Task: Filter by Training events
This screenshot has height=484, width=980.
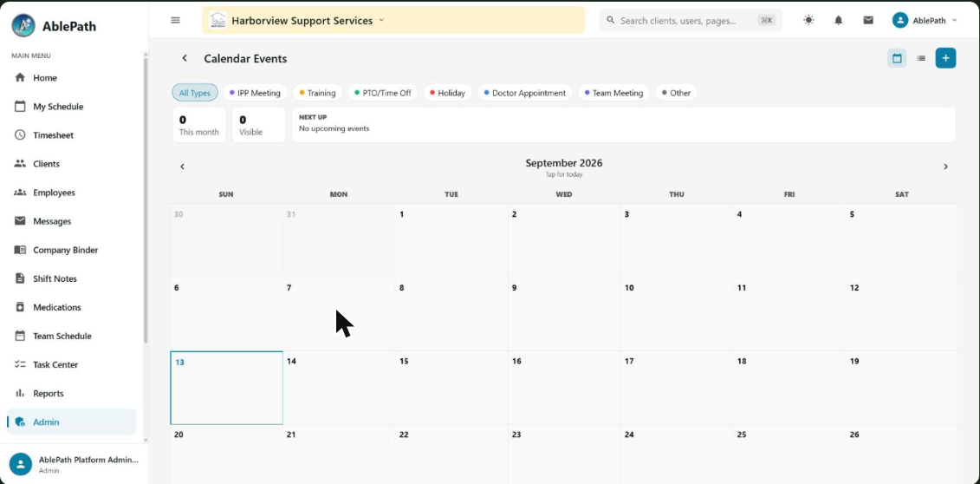Action: coord(317,93)
